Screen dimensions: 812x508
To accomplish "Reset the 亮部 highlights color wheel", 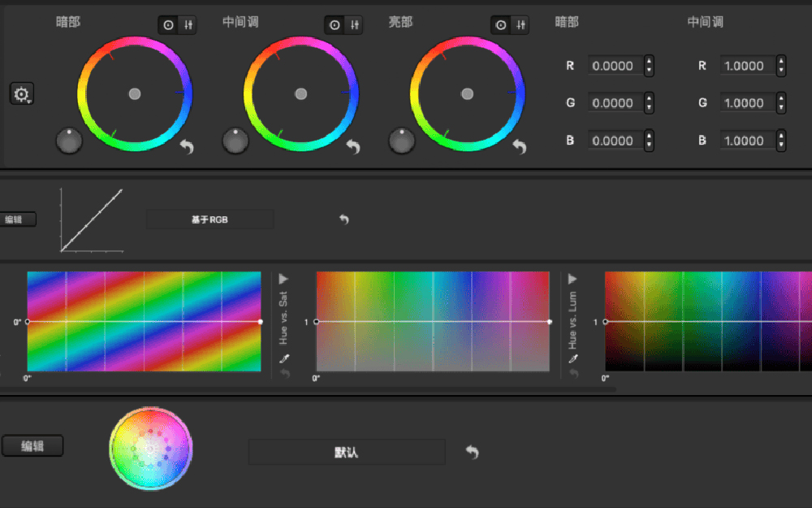I will tap(520, 147).
